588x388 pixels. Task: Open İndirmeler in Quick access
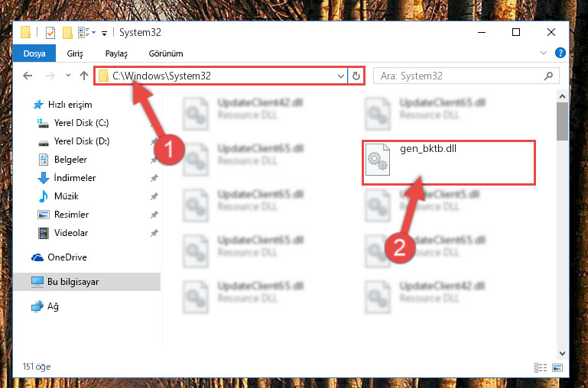75,177
